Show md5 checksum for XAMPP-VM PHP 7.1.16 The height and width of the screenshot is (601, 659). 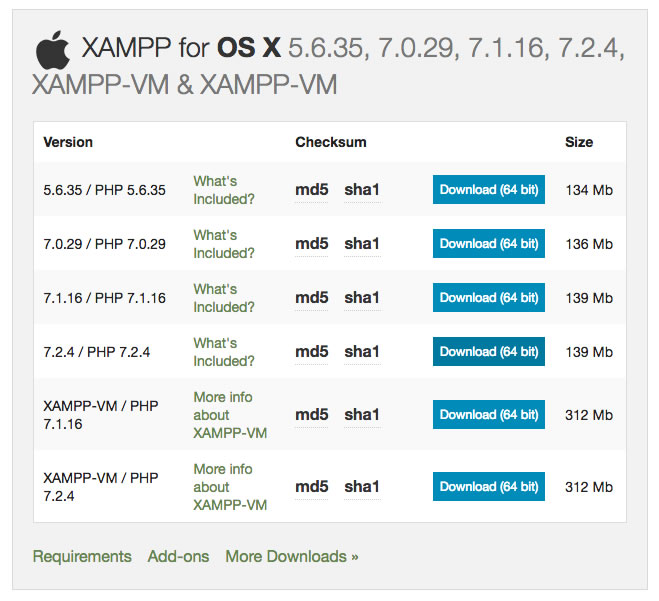311,415
